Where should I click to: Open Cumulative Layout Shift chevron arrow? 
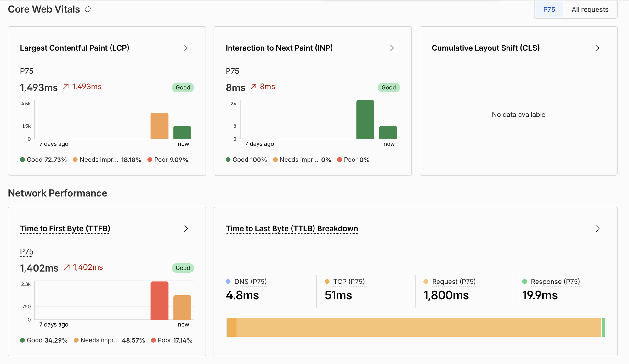(x=598, y=48)
